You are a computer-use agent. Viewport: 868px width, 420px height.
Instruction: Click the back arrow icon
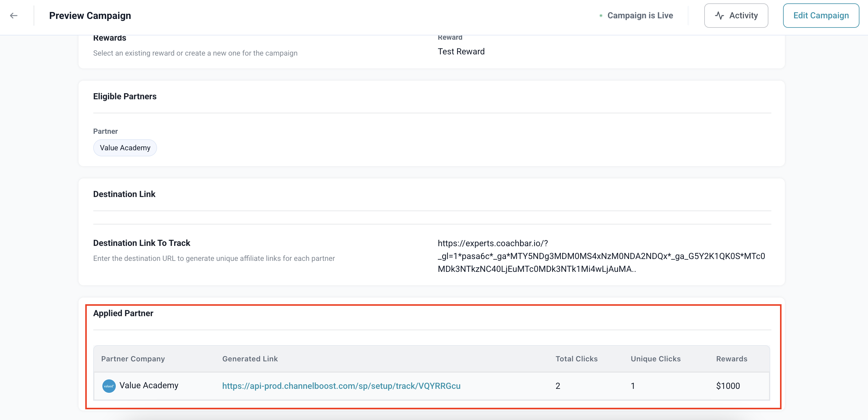(14, 16)
